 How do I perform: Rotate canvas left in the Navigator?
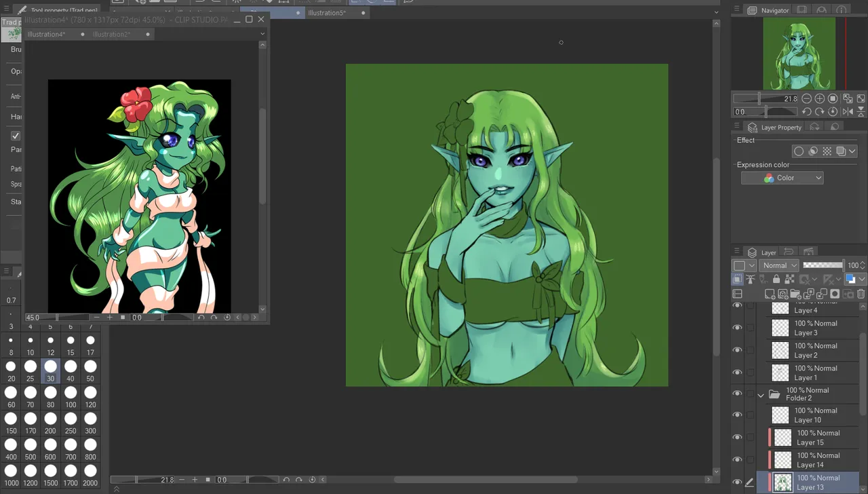[x=806, y=111]
